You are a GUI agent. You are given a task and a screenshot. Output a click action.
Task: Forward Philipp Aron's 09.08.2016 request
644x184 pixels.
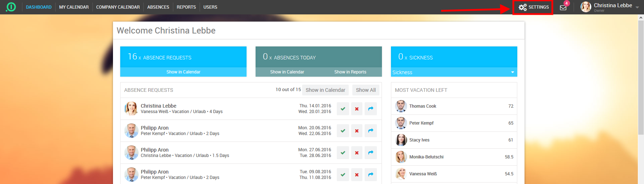[371, 175]
